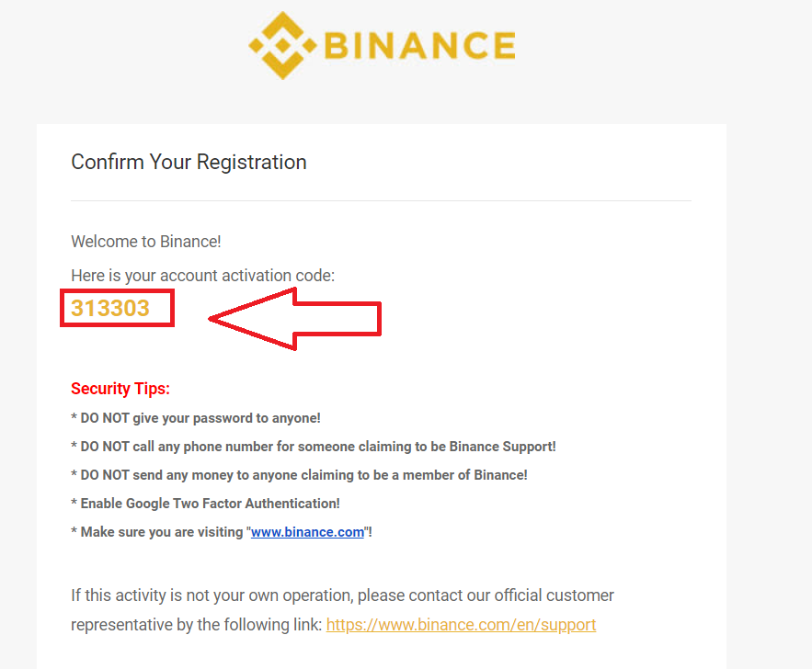The height and width of the screenshot is (669, 812).
Task: Click the Binance diamond logo icon
Action: click(282, 45)
